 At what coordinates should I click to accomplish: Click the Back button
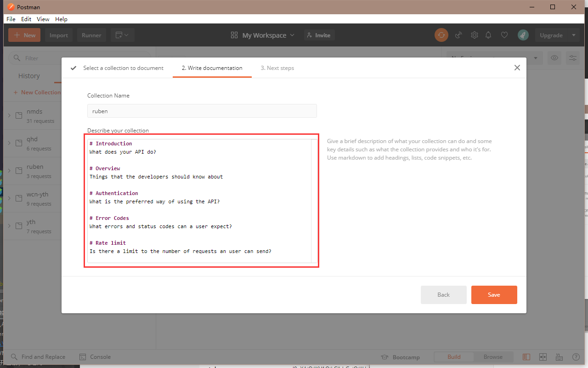(444, 295)
